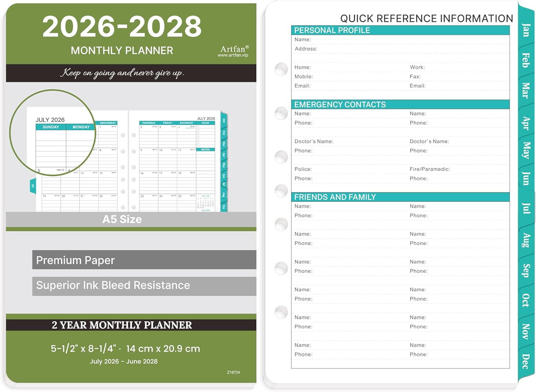This screenshot has height=392, width=536.
Task: Select the Aug month tab
Action: [526, 240]
